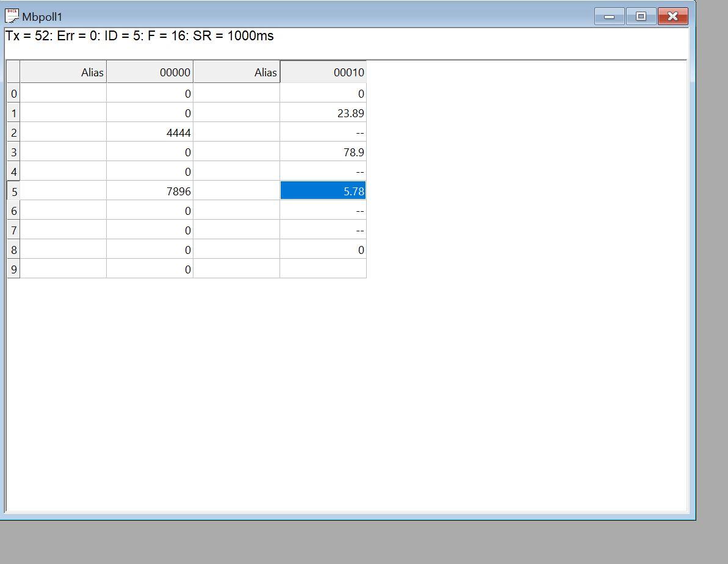The height and width of the screenshot is (564, 728).
Task: Click the restore window button
Action: coord(640,16)
